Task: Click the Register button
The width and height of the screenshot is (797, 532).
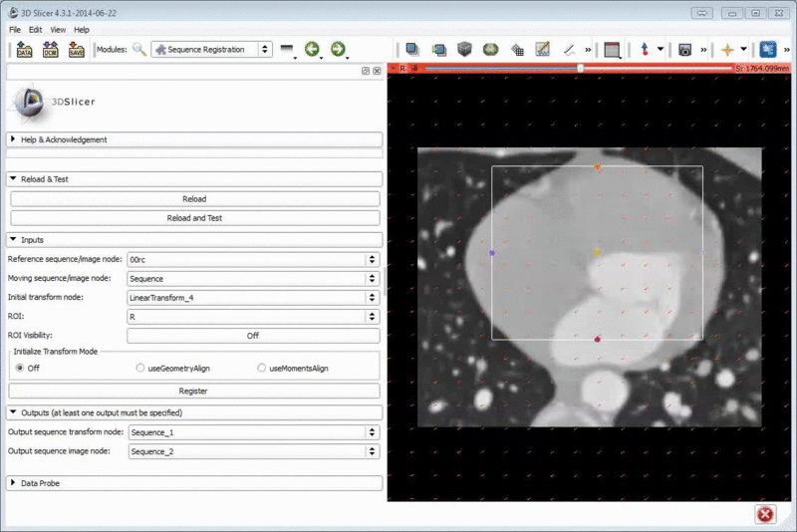Action: (x=193, y=391)
